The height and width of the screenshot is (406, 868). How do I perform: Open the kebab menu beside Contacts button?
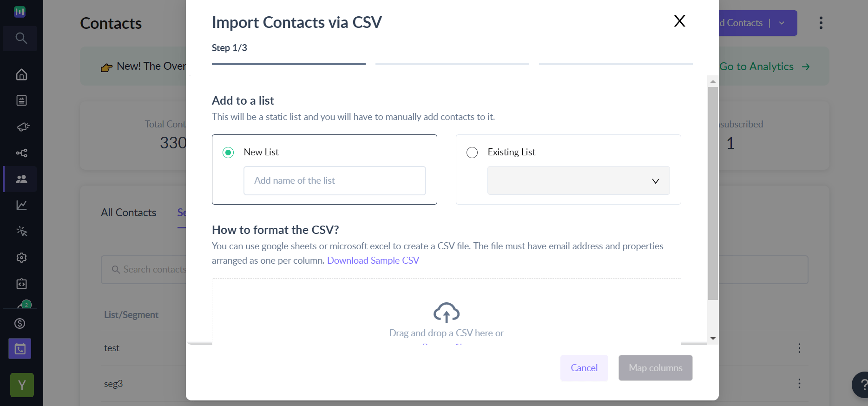pos(821,23)
